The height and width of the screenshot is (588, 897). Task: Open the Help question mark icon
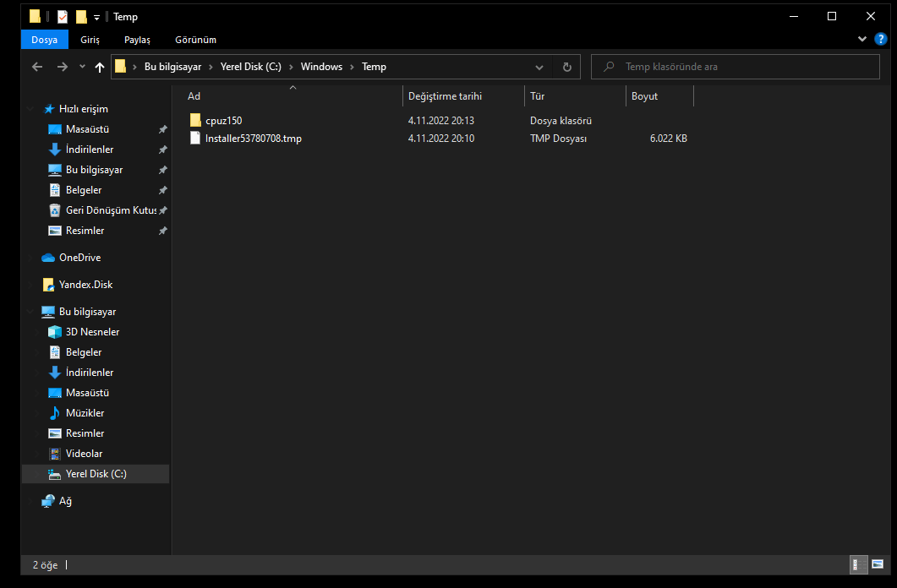(880, 39)
